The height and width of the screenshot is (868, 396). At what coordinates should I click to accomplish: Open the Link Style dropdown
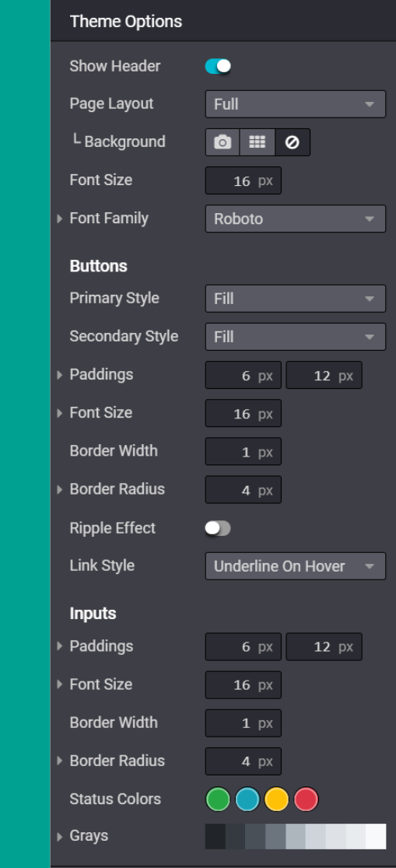point(295,565)
